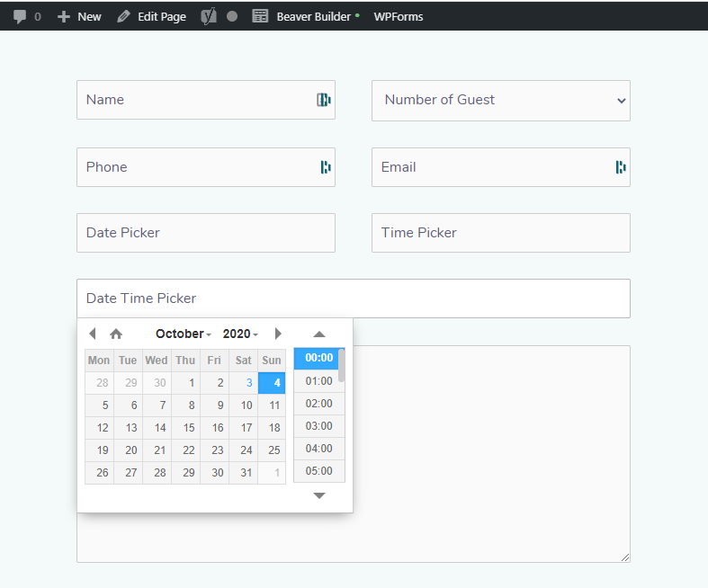The image size is (708, 588).
Task: Click the home icon to jump to today
Action: point(116,334)
